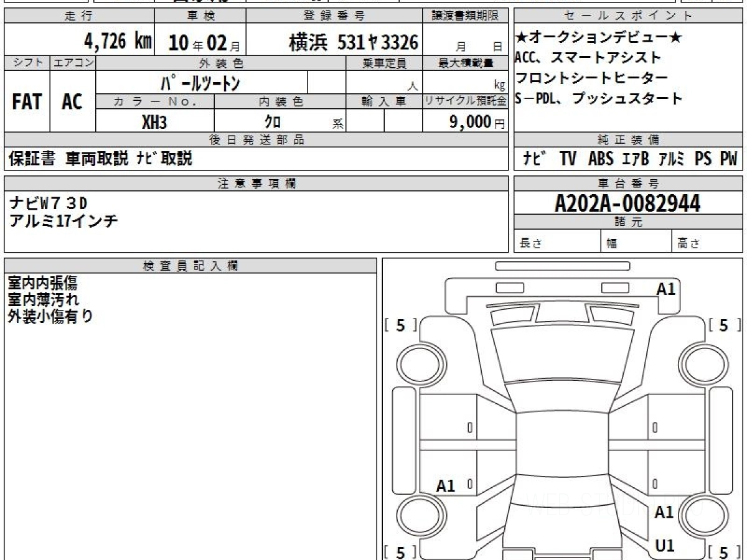Click the ナビ取説 item

(x=164, y=159)
